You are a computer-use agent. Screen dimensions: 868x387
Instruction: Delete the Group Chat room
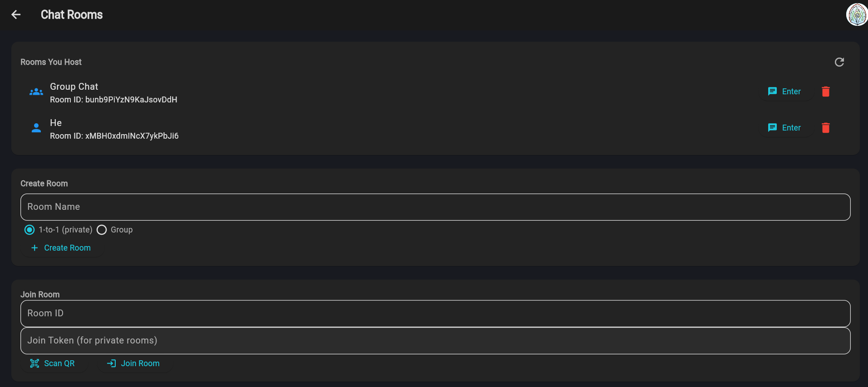pos(825,92)
